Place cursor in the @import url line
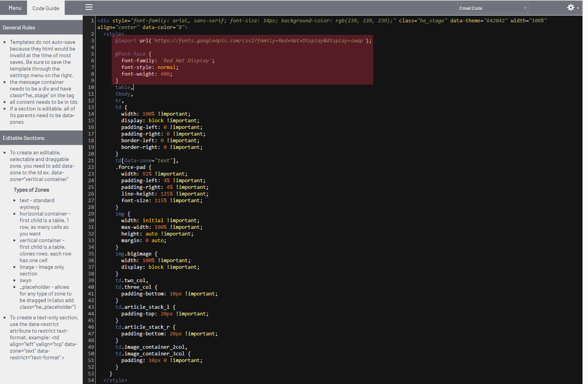The image size is (588, 384). [243, 41]
